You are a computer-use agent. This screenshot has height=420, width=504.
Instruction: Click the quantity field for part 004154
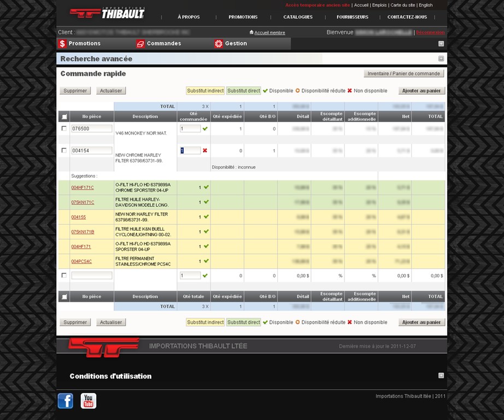[190, 150]
